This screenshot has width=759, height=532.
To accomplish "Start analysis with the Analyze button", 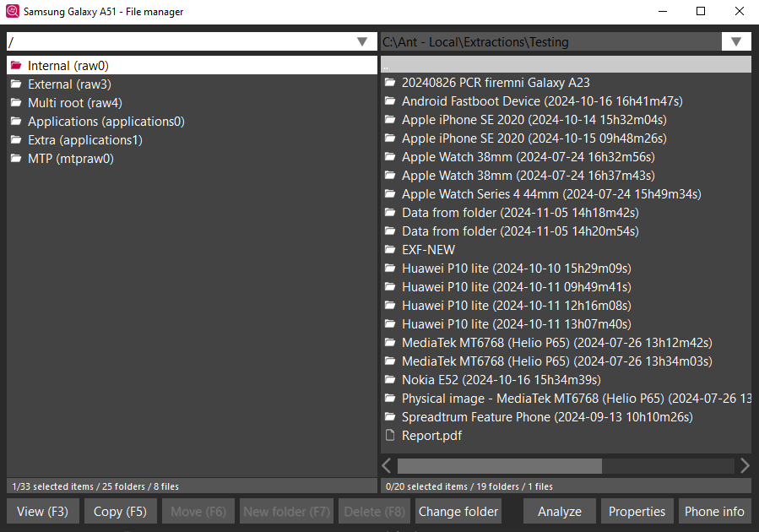I will pos(559,511).
